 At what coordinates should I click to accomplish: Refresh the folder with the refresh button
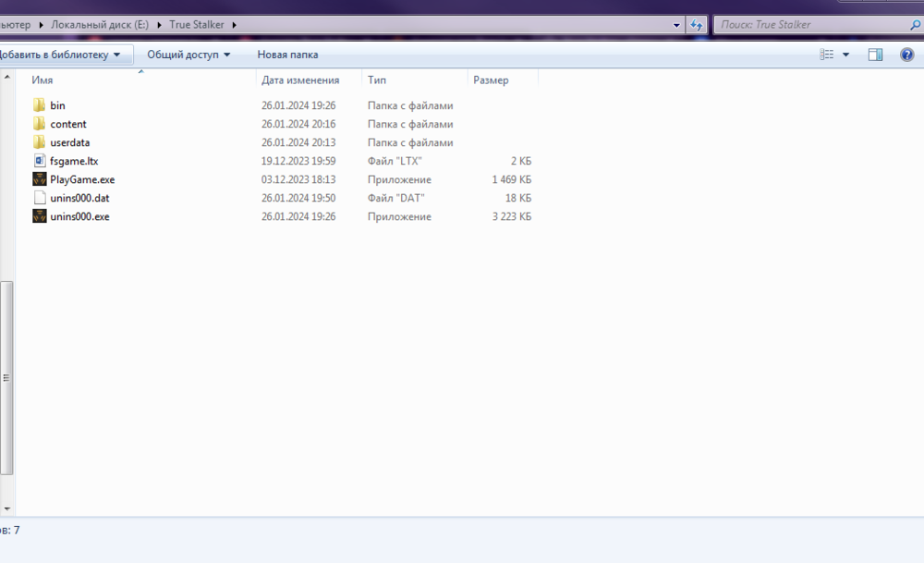pyautogui.click(x=696, y=25)
